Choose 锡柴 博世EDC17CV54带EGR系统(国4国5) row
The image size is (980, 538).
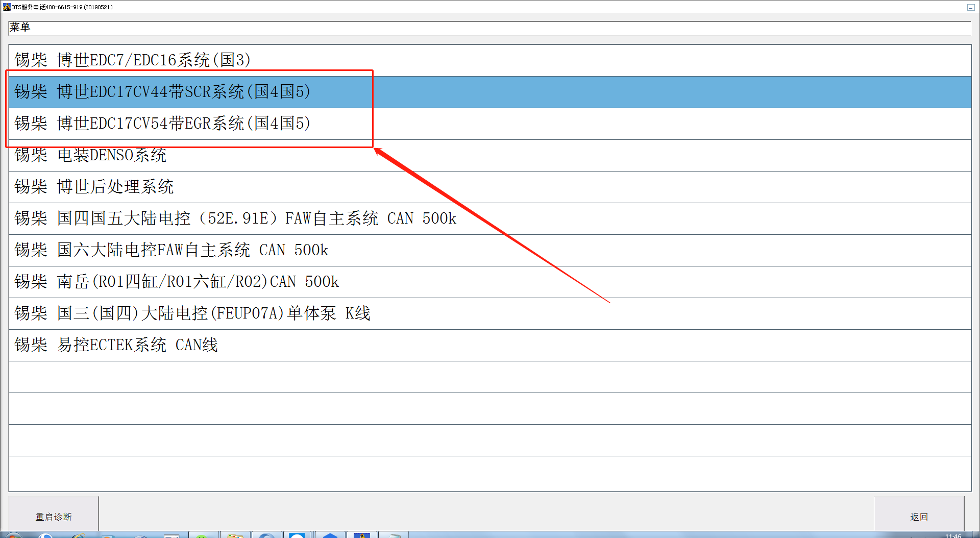pos(490,124)
